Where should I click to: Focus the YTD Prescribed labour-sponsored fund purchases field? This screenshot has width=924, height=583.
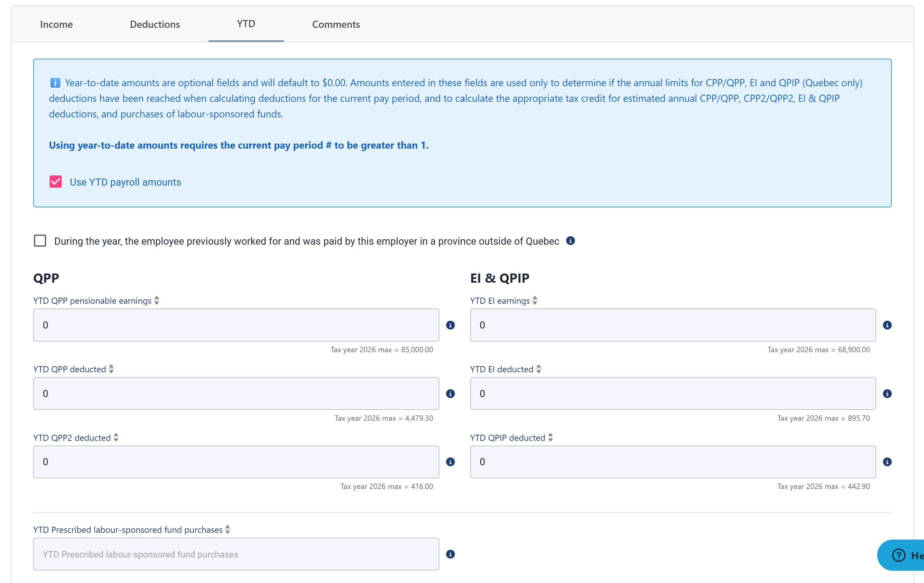pos(236,554)
